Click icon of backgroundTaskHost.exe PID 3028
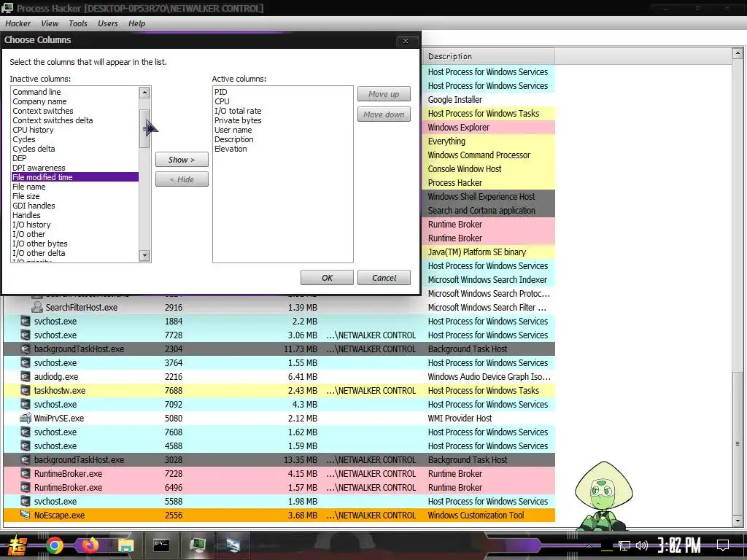Screen dimensions: 747x560 (26, 460)
